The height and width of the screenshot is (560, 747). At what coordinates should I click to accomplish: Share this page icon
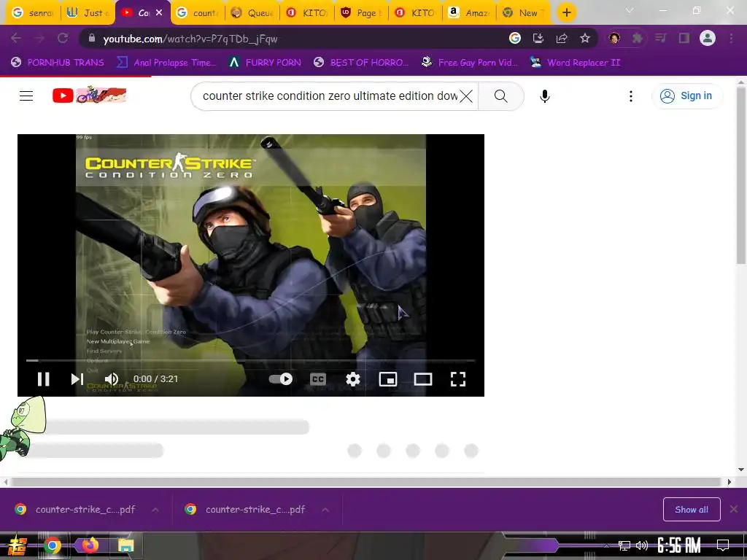point(562,39)
